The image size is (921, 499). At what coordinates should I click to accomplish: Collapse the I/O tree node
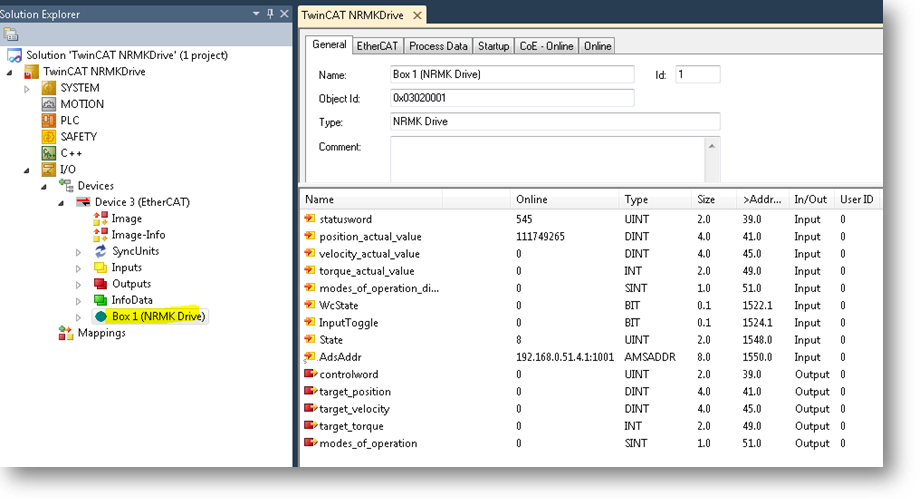[27, 170]
